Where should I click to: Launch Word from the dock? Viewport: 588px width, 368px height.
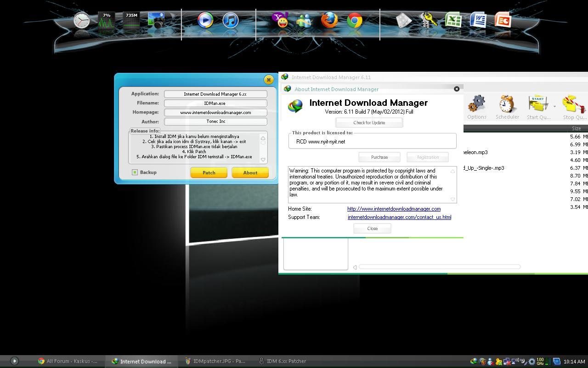[x=478, y=21]
